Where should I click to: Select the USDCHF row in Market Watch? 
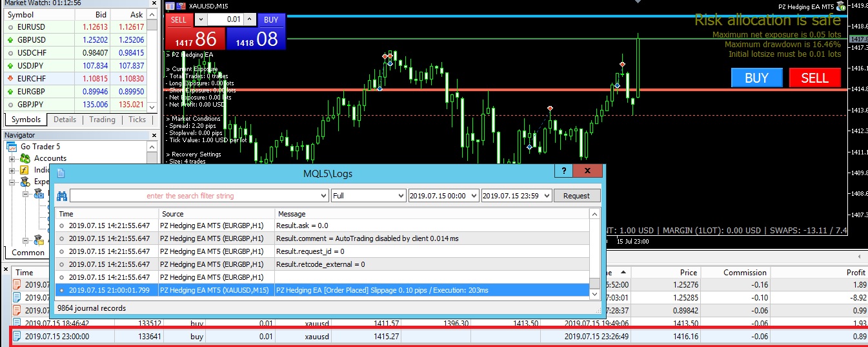76,53
